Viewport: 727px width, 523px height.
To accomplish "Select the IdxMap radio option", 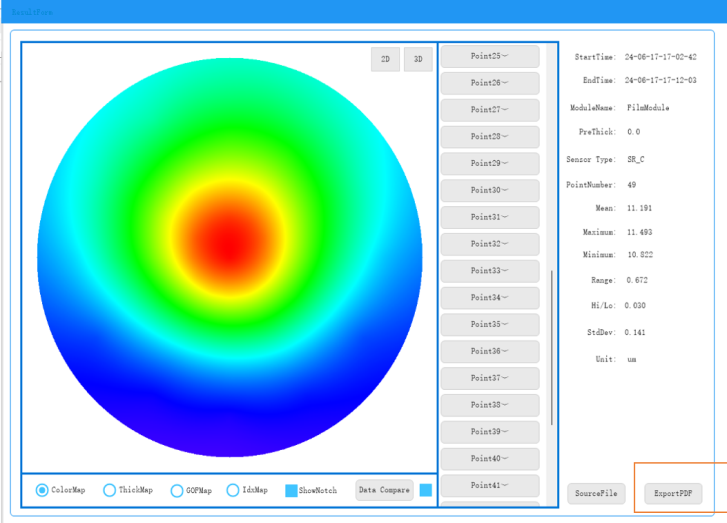I will (233, 490).
